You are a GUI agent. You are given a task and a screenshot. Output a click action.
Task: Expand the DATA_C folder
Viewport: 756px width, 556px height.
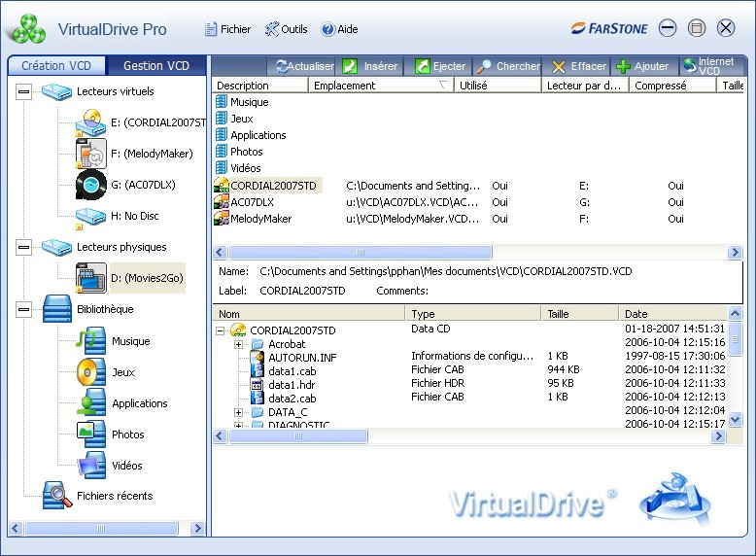238,412
